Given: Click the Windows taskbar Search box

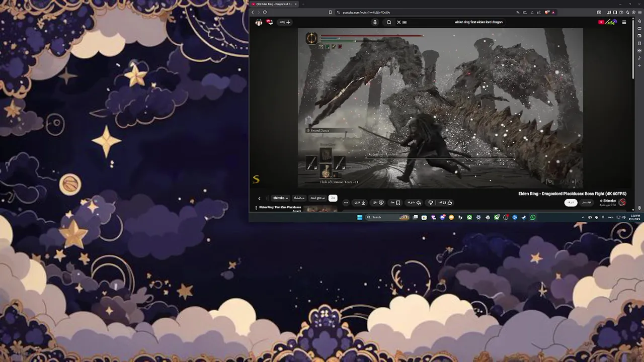Looking at the screenshot, I should point(388,217).
